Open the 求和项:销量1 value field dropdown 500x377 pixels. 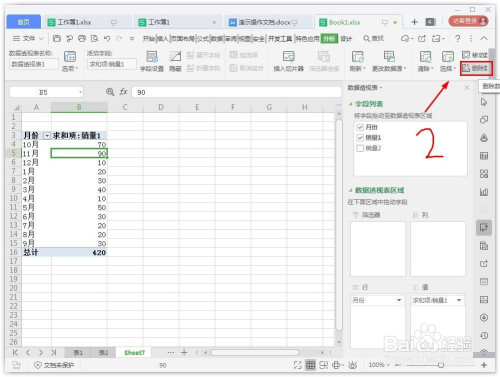pos(459,300)
